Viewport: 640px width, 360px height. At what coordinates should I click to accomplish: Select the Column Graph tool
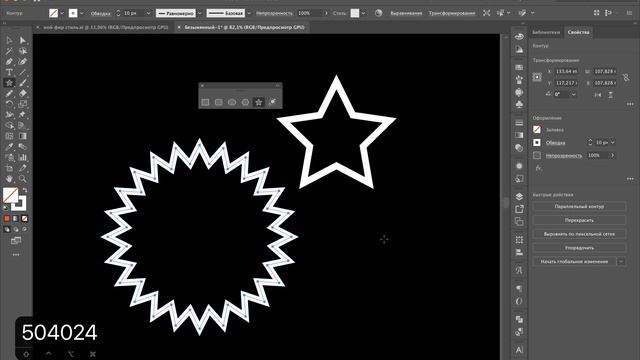[23, 158]
